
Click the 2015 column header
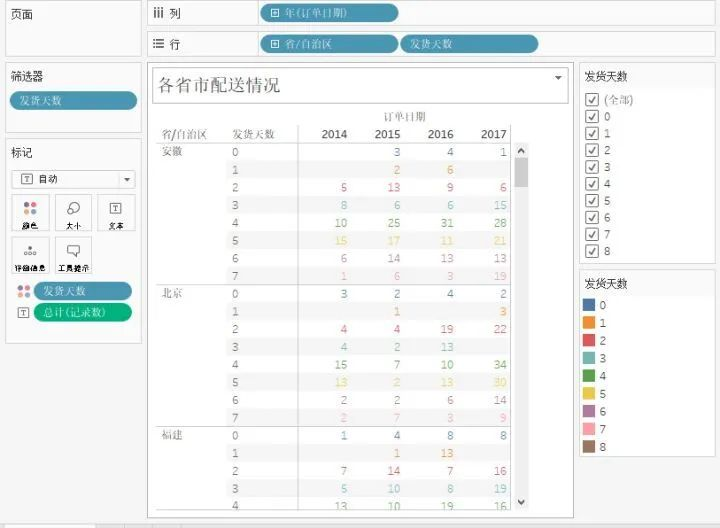pyautogui.click(x=387, y=134)
